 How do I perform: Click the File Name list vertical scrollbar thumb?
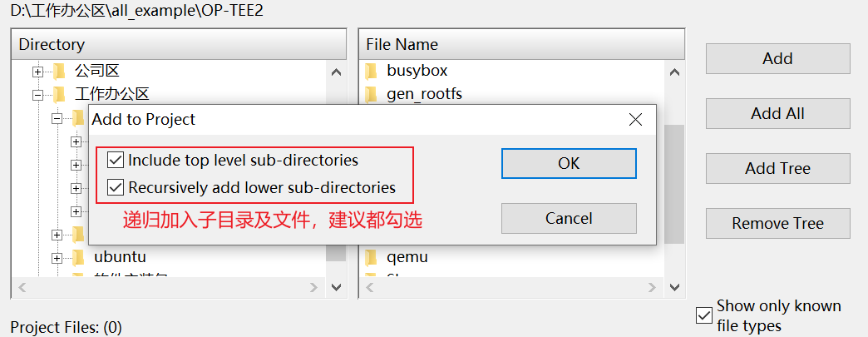[674, 184]
